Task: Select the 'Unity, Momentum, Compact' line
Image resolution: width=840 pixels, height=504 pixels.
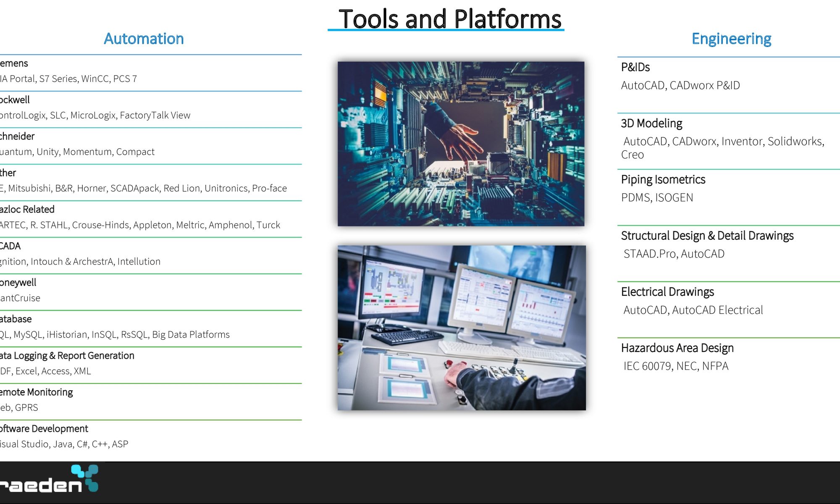Action: (77, 152)
